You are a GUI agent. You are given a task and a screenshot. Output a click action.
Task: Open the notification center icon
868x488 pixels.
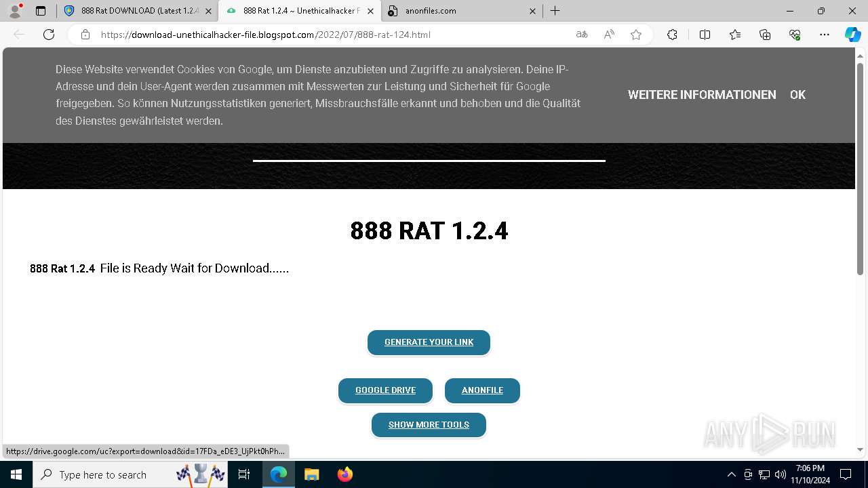(x=846, y=474)
